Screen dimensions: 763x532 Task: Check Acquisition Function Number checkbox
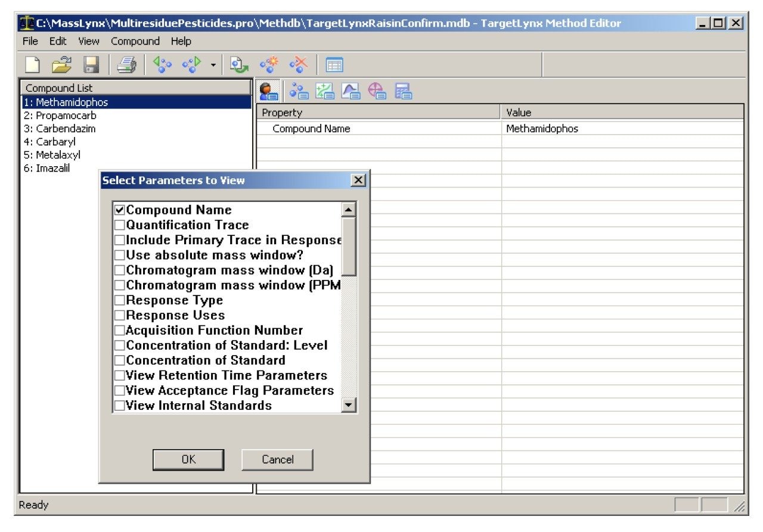click(120, 330)
